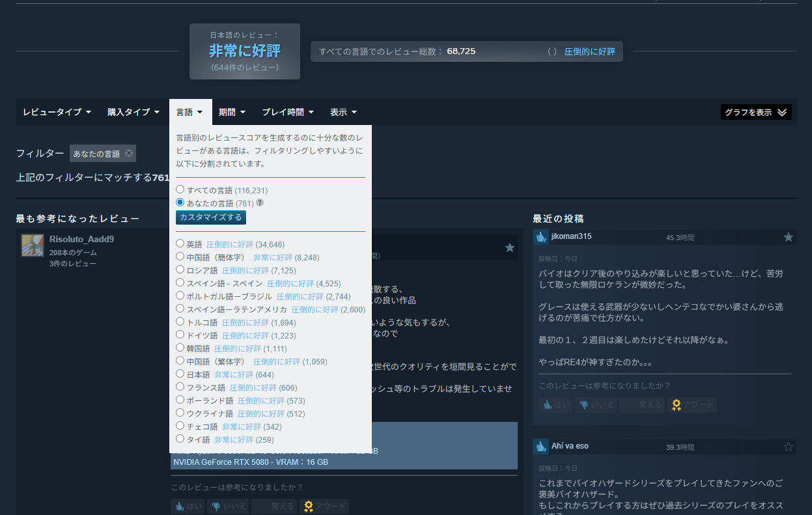Open the 購入タイプ menu
Image resolution: width=812 pixels, height=515 pixels.
pyautogui.click(x=133, y=112)
